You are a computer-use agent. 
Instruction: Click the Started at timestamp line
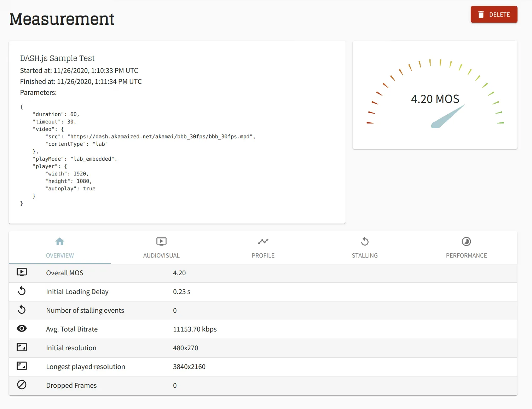coord(79,70)
